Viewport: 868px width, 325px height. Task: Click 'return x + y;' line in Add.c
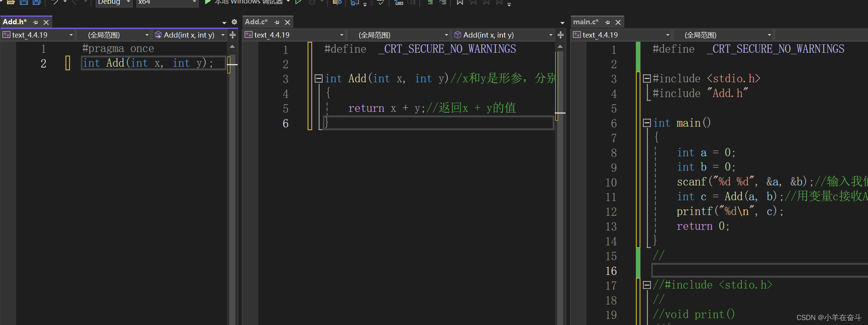386,108
